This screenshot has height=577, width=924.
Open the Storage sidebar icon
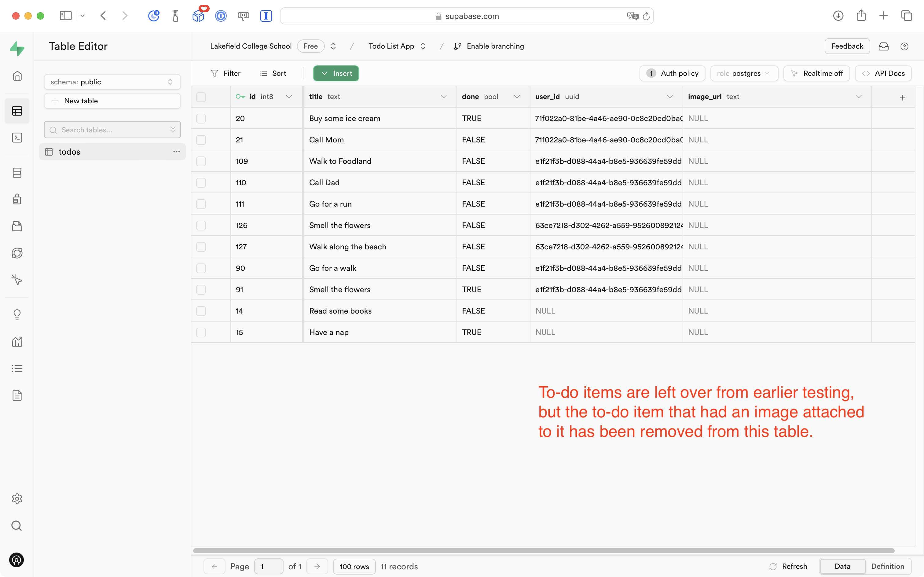pos(17,226)
